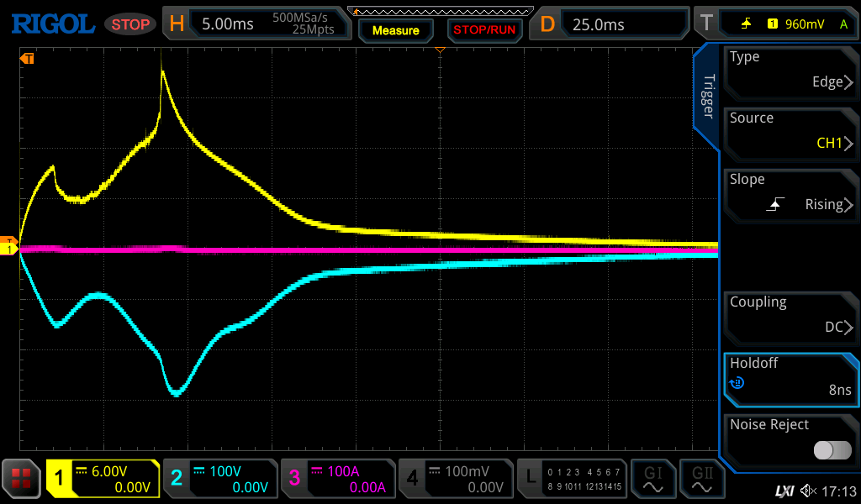The width and height of the screenshot is (861, 504).
Task: Open the GI waveform generator icon
Action: point(653,479)
